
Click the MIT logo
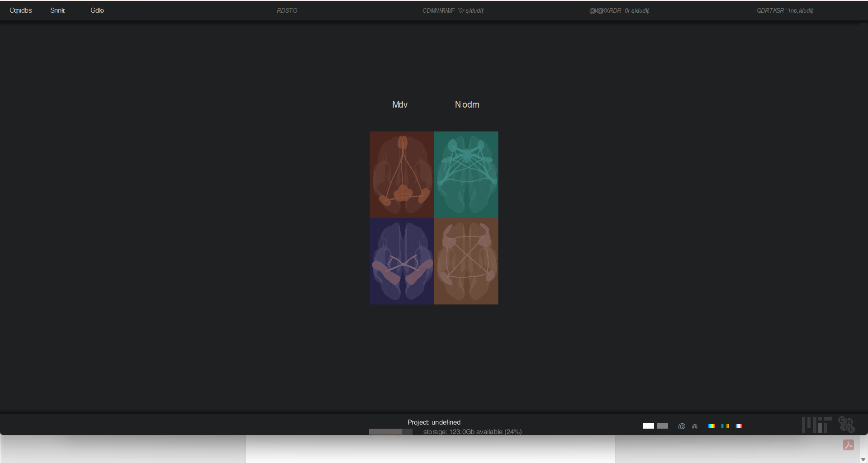click(816, 425)
